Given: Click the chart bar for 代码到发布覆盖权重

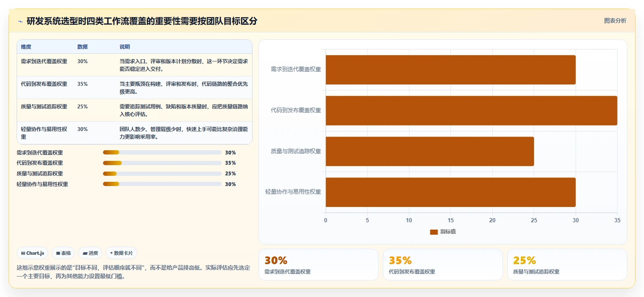Looking at the screenshot, I should [471, 111].
